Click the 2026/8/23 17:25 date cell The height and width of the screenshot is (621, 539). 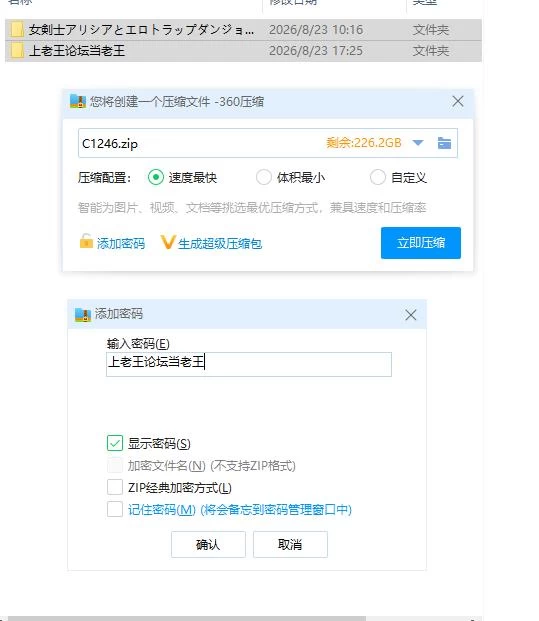(x=316, y=51)
